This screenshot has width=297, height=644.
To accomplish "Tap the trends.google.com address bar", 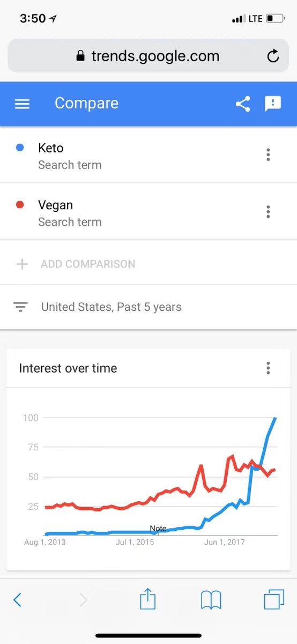I will tap(148, 56).
